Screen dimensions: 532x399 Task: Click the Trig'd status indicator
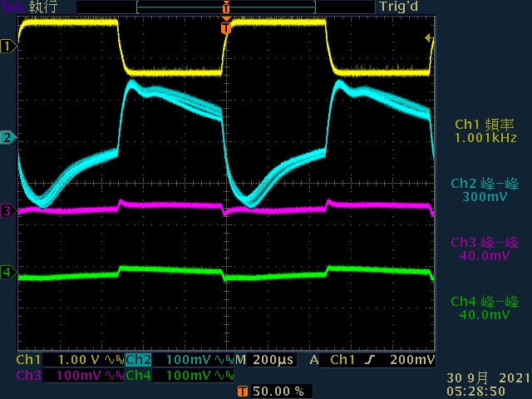pyautogui.click(x=399, y=7)
